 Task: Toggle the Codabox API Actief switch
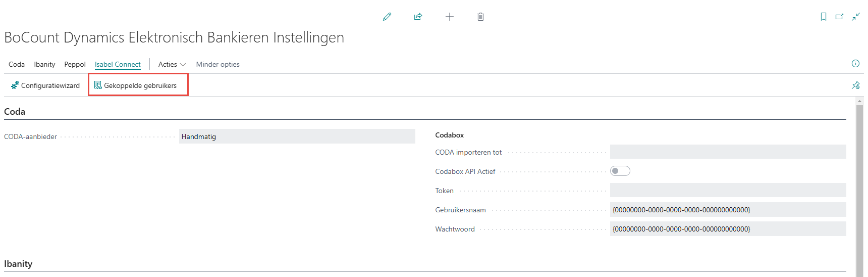(620, 171)
